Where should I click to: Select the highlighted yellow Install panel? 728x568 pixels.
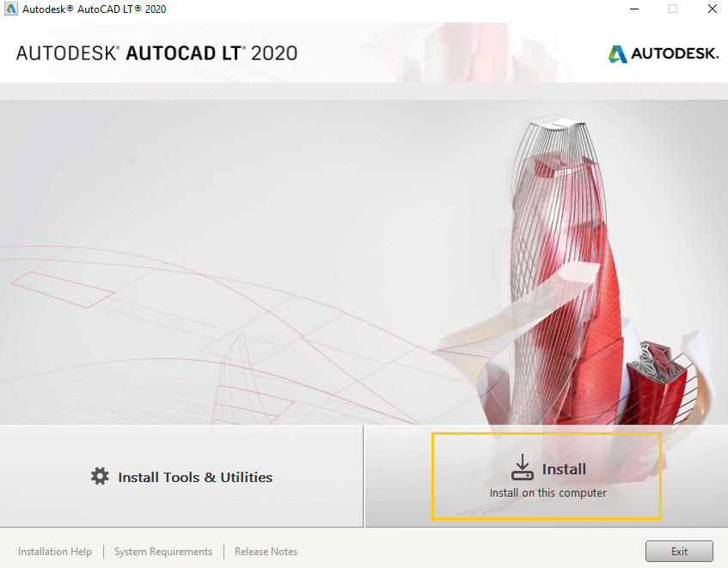pyautogui.click(x=548, y=476)
